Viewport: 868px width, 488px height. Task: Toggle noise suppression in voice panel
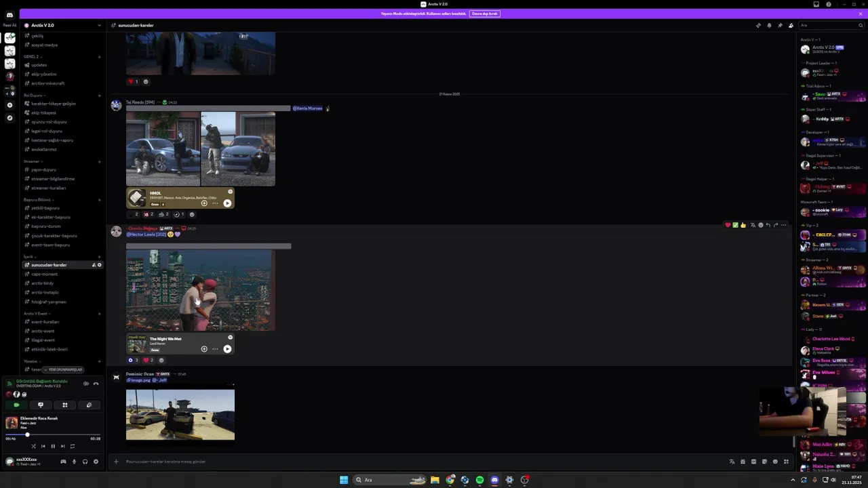point(86,384)
